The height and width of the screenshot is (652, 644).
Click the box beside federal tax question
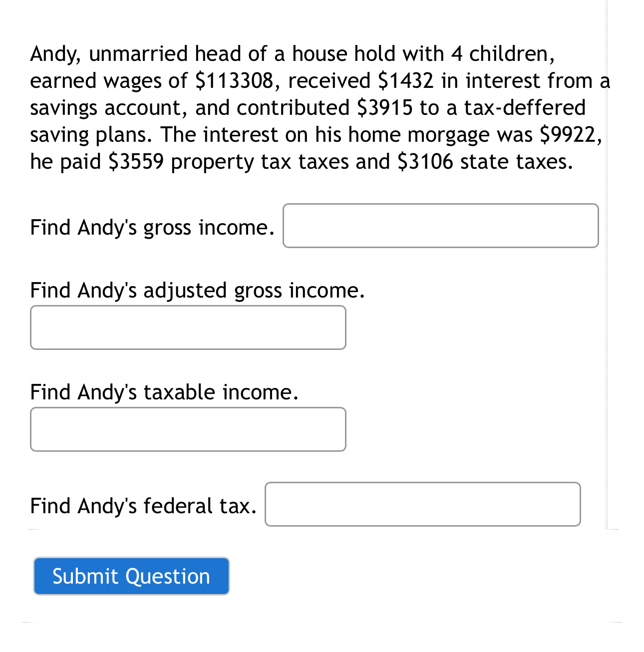point(422,504)
